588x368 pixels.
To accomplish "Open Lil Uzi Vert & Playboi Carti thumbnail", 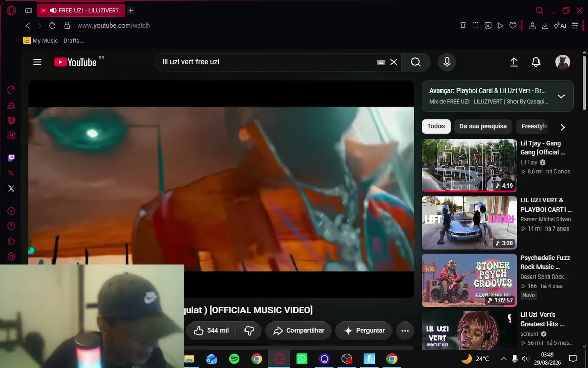I will click(469, 223).
